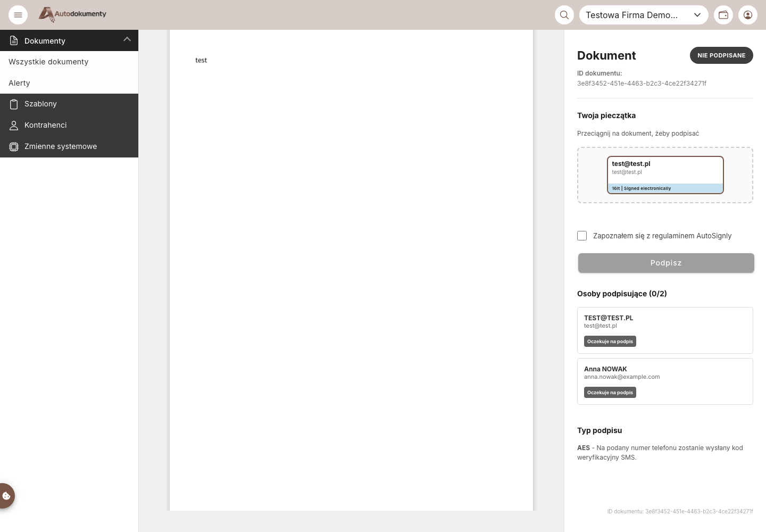Open Wszystkie dokumenty menu item
This screenshot has width=766, height=532.
(69, 62)
